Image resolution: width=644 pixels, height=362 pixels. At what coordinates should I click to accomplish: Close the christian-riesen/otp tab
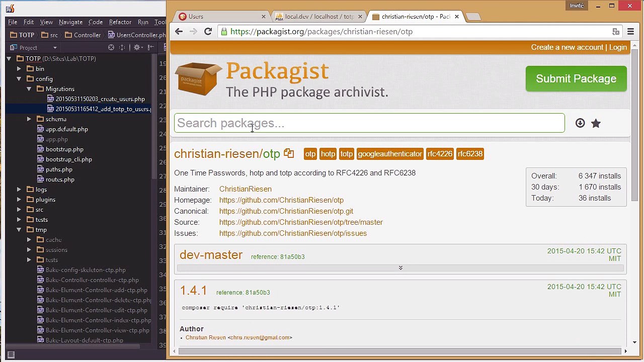click(456, 17)
